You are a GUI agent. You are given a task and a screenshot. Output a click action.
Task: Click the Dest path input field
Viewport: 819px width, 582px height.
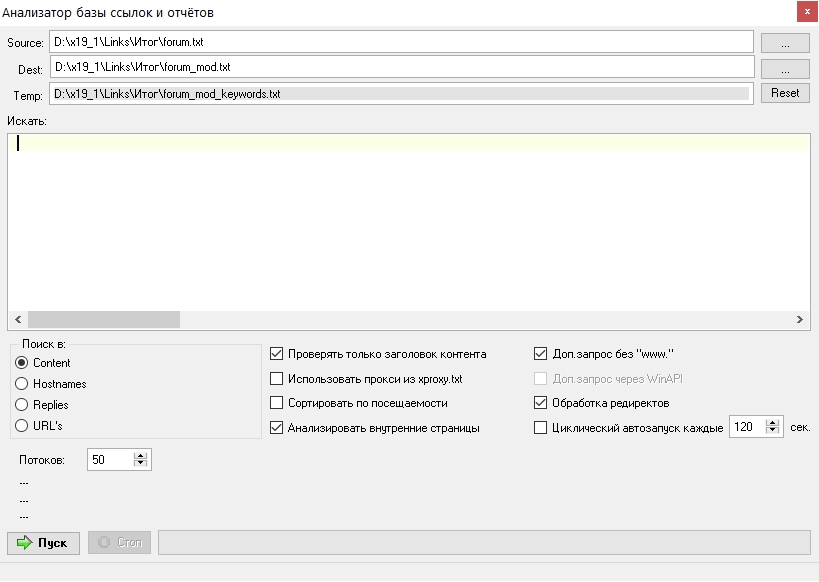point(402,67)
